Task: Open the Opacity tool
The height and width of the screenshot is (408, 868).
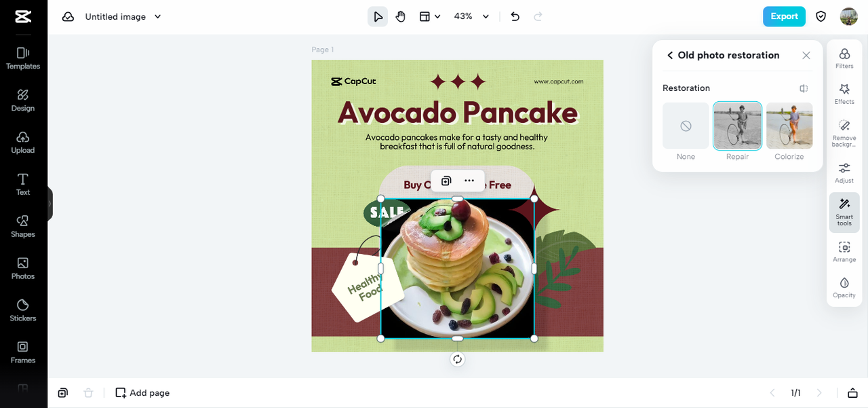Action: point(844,287)
